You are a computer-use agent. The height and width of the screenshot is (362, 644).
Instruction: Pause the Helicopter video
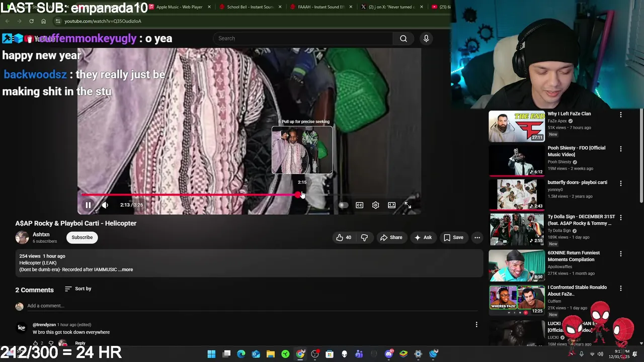point(88,205)
